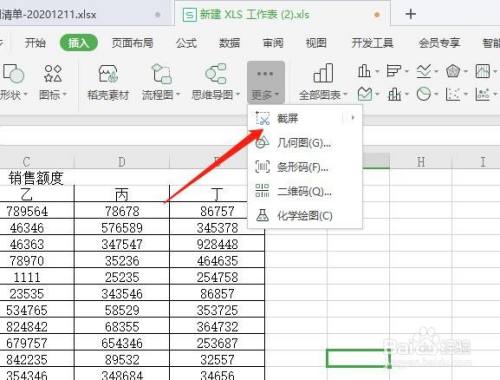Click cell with value 576589
500x380 pixels.
(122, 228)
